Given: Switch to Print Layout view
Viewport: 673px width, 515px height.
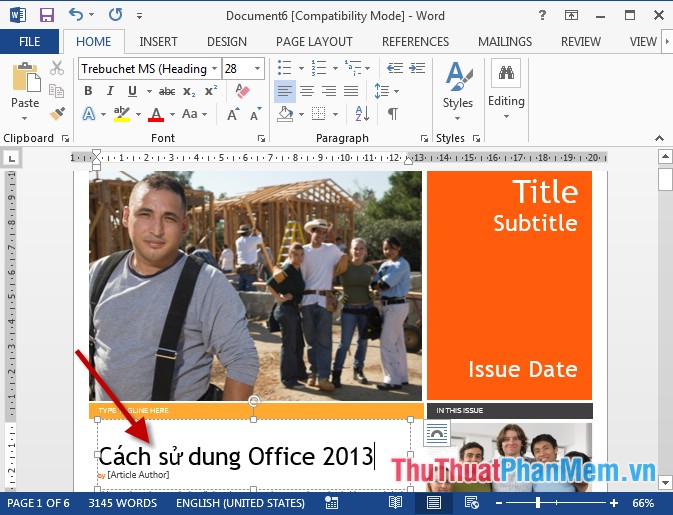Looking at the screenshot, I should pyautogui.click(x=434, y=503).
